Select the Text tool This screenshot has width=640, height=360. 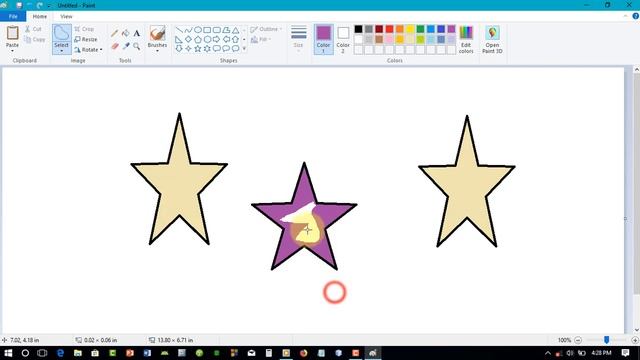137,33
